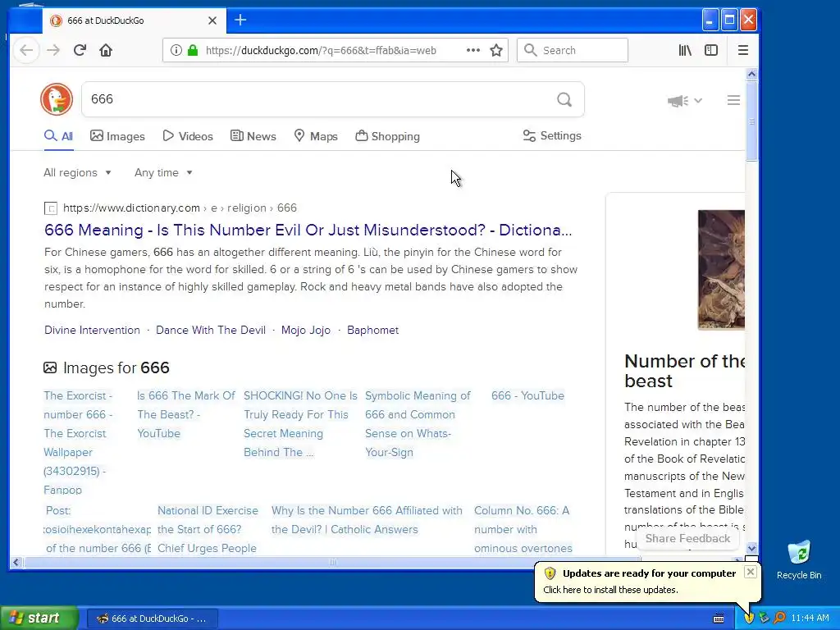Switch to the Maps tab
This screenshot has width=840, height=630.
(316, 136)
